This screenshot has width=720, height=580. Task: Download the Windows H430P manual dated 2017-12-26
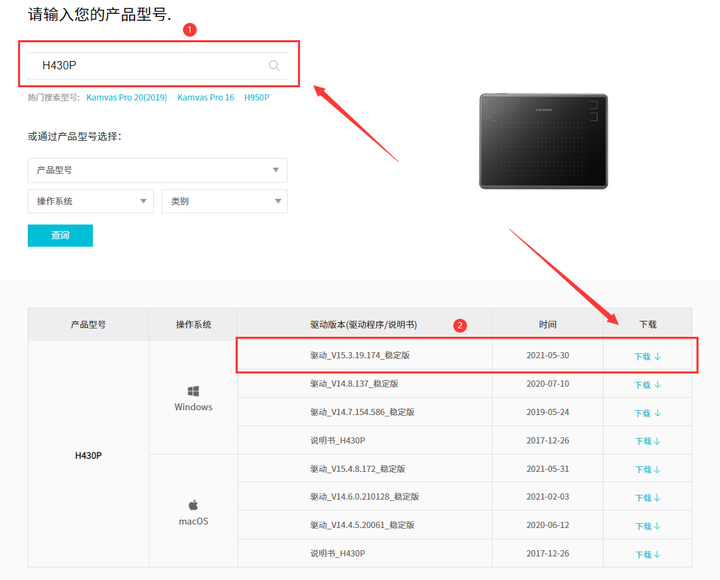point(647,441)
